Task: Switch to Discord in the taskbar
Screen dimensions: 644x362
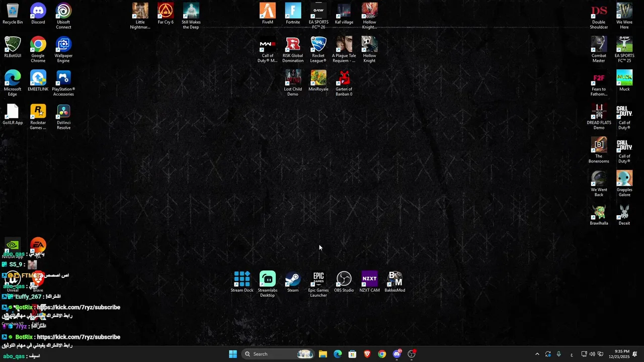Action: (397, 354)
